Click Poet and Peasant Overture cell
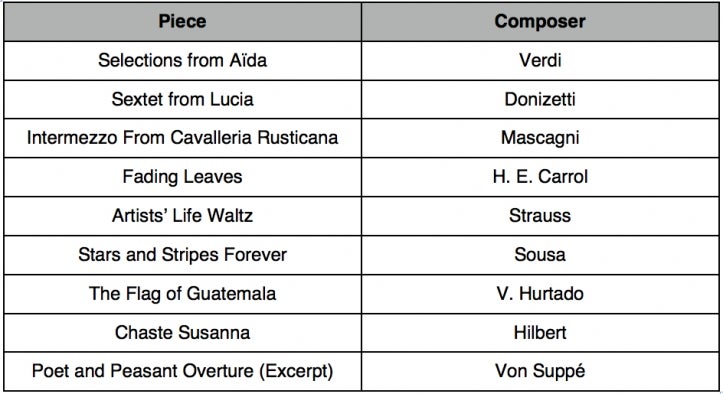723x394 pixels. pyautogui.click(x=183, y=371)
